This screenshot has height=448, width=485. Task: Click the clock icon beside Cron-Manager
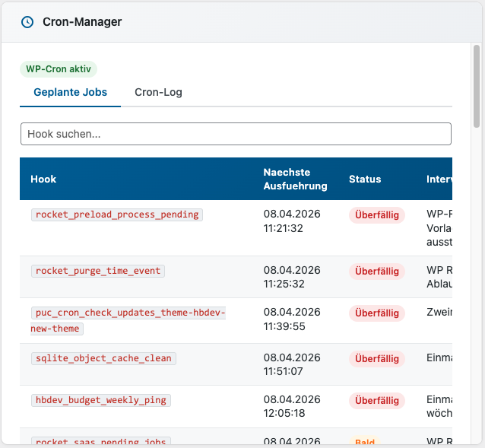[x=27, y=22]
